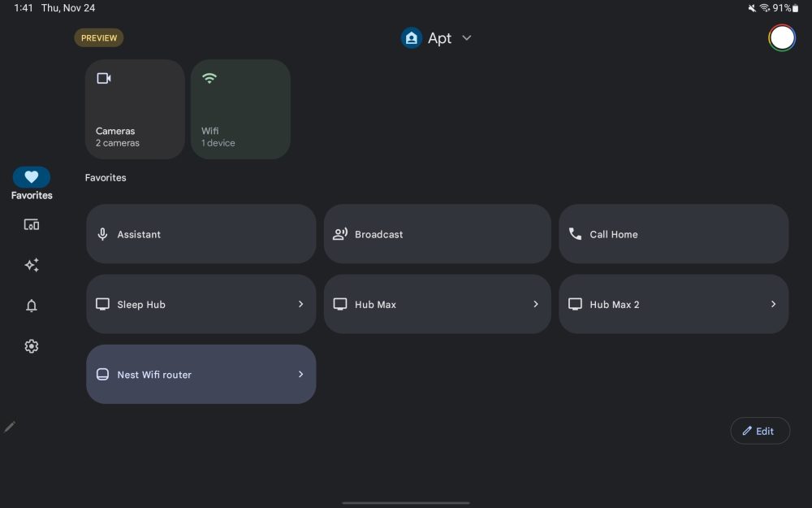Open the Automations sparkle icon
Viewport: 812px width, 508px height.
(32, 266)
